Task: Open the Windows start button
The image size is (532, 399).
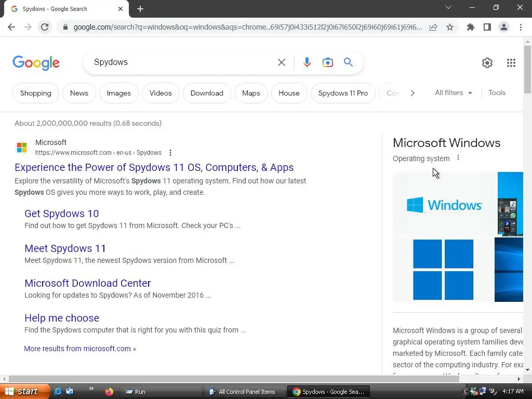Action: click(24, 392)
